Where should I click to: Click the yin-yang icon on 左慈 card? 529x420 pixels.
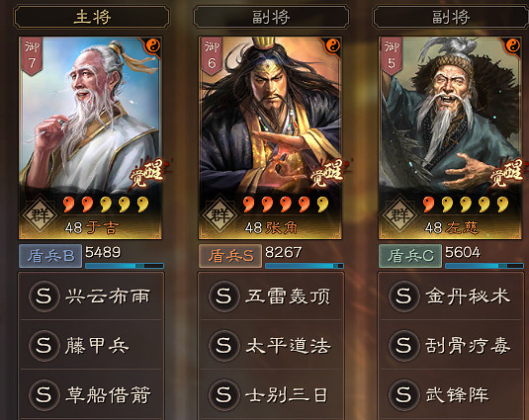pyautogui.click(x=513, y=45)
